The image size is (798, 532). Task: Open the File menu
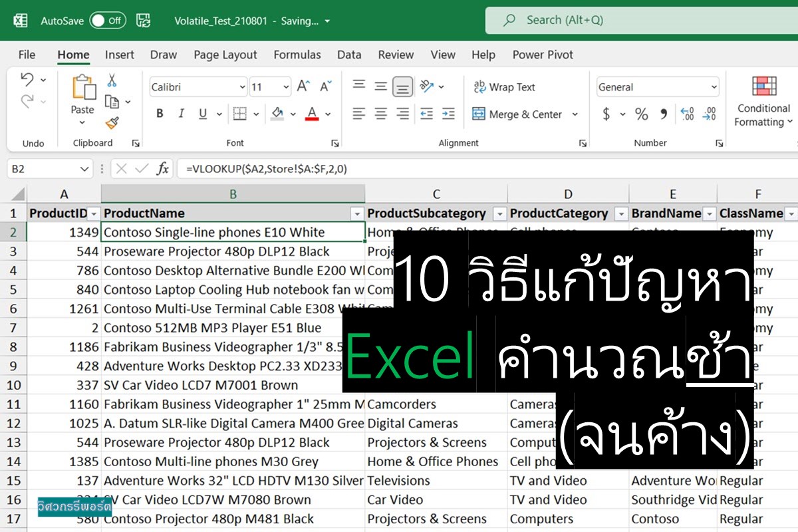click(x=27, y=55)
